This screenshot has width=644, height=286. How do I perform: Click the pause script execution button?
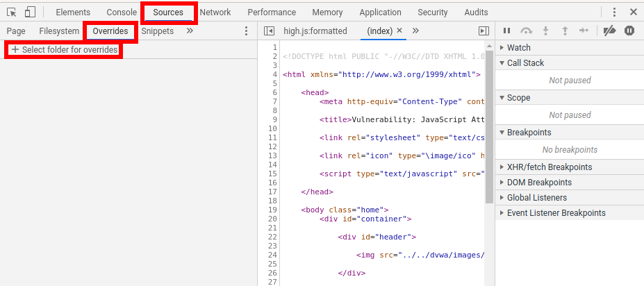pyautogui.click(x=506, y=31)
